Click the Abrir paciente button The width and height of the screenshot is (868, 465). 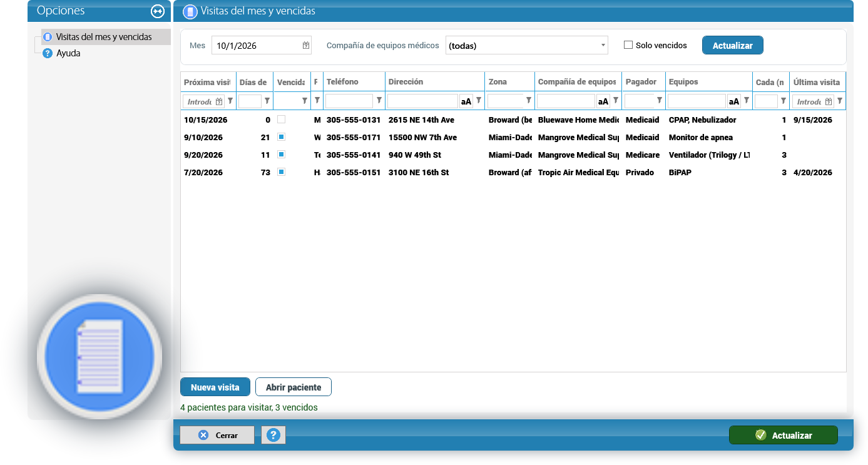(x=294, y=387)
